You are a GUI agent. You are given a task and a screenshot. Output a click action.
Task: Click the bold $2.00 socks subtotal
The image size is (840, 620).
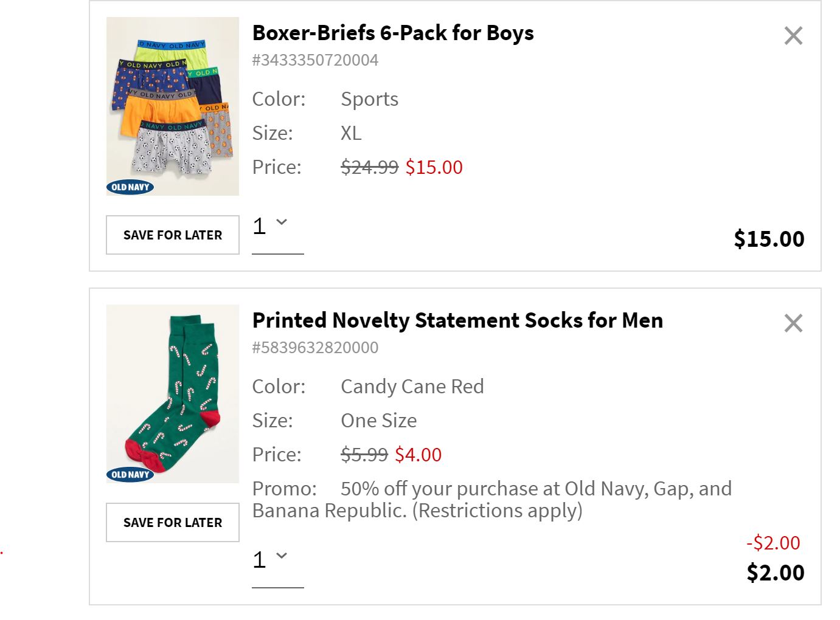776,573
